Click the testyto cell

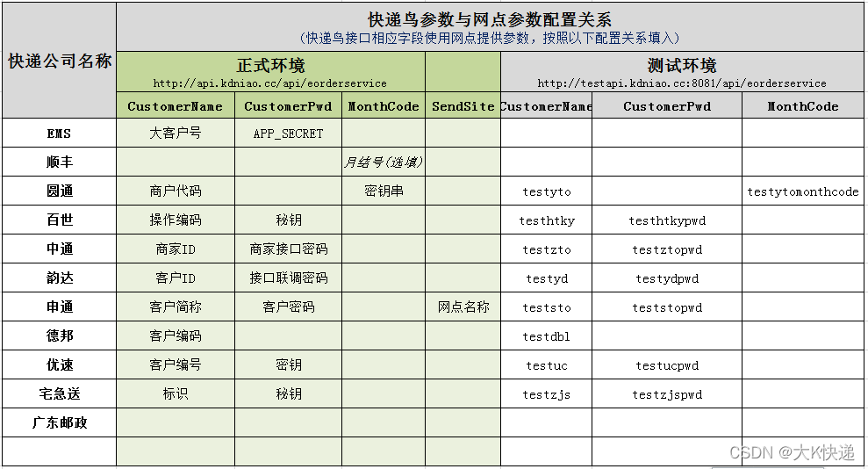click(x=547, y=191)
